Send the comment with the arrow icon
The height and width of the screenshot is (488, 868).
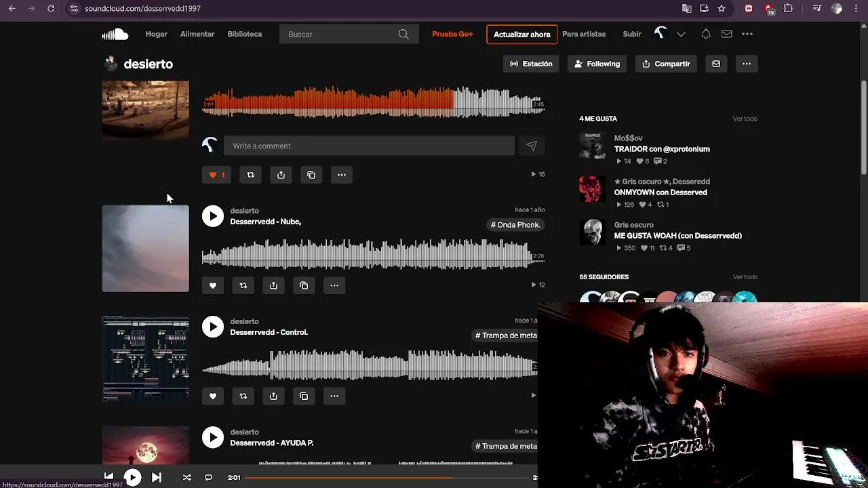coord(532,146)
